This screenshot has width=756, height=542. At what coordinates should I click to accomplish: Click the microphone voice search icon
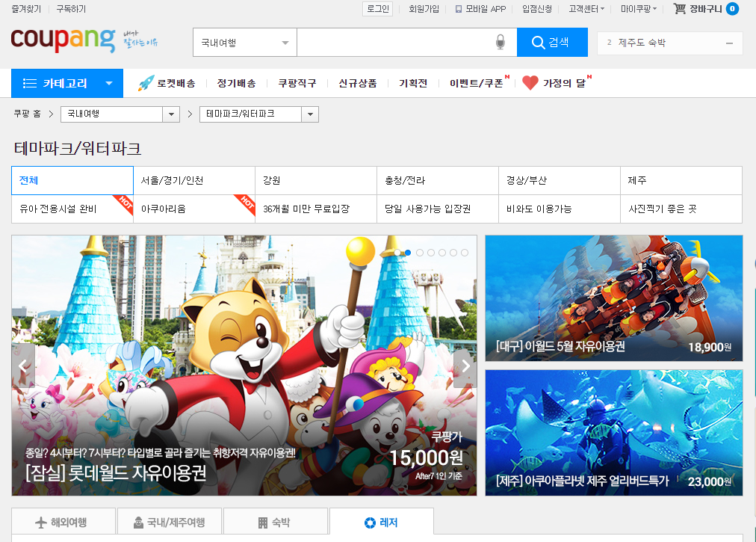(500, 43)
